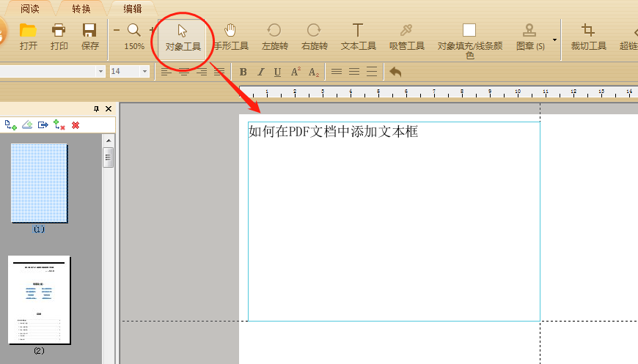638x364 pixels.
Task: Toggle bold formatting
Action: (243, 72)
